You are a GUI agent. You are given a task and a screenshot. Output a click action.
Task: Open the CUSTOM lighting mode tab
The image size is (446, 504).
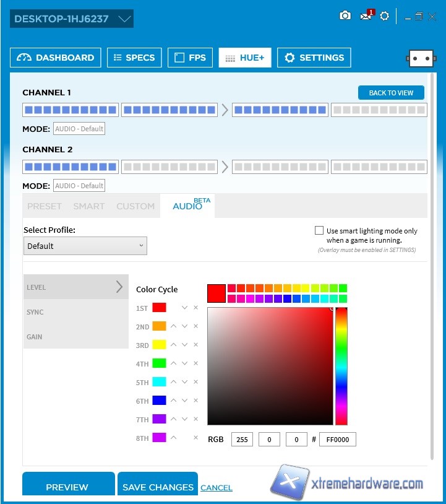135,206
